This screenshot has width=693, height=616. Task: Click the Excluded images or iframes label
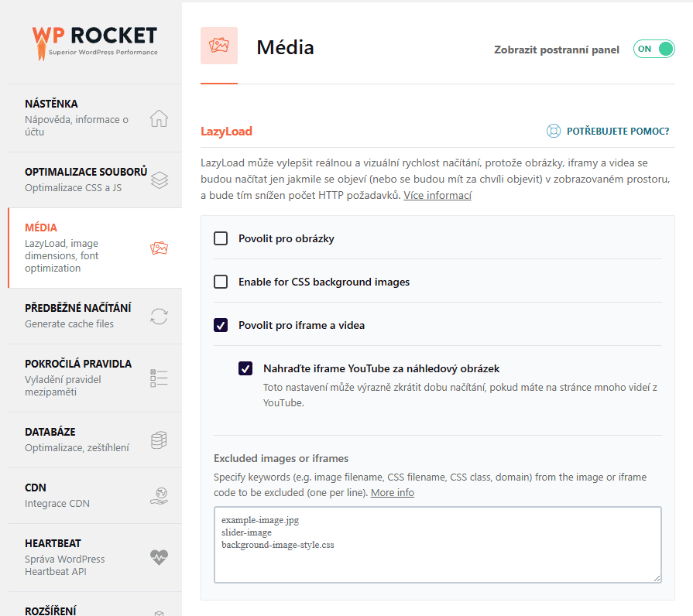click(x=281, y=458)
